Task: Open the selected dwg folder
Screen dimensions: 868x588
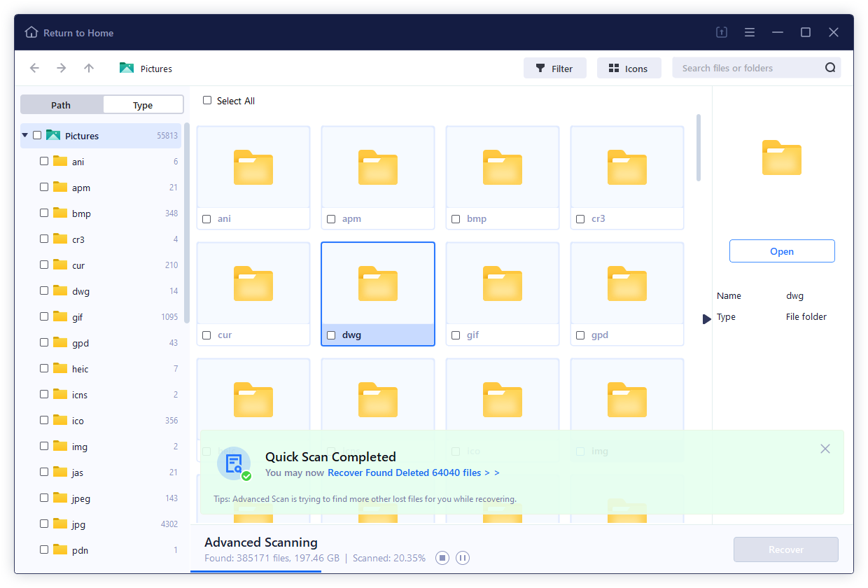Action: 782,251
